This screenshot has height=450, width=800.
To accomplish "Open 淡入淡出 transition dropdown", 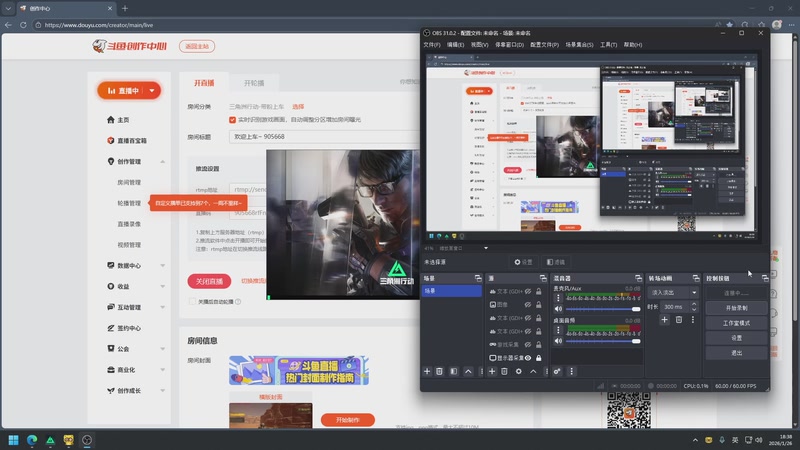I will point(672,292).
